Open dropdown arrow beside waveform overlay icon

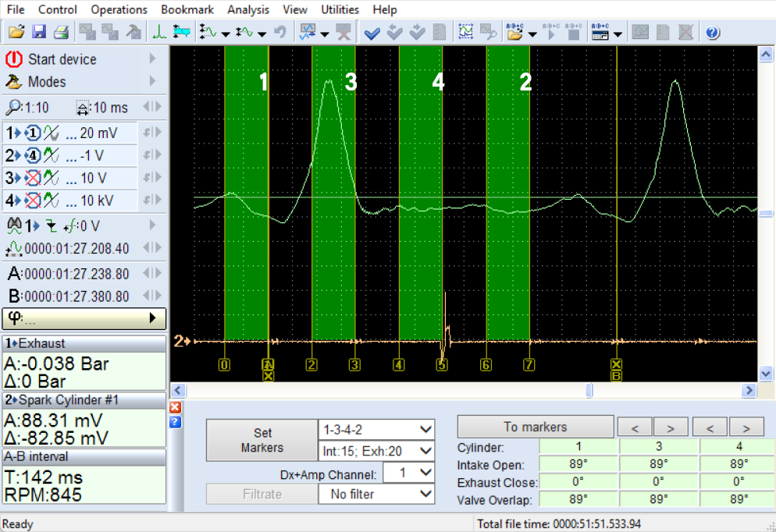click(x=325, y=34)
